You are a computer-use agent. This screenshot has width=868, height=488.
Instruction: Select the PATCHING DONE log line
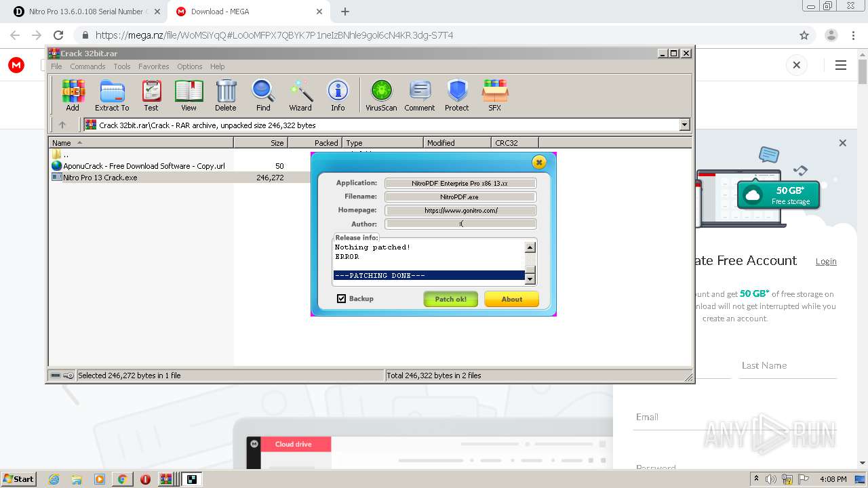[x=429, y=276]
